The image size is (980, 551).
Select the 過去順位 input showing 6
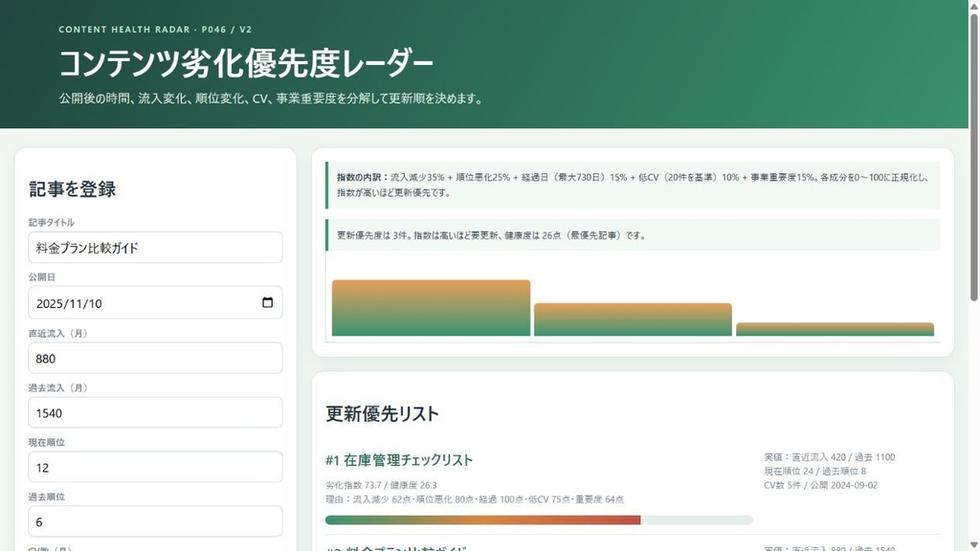155,521
